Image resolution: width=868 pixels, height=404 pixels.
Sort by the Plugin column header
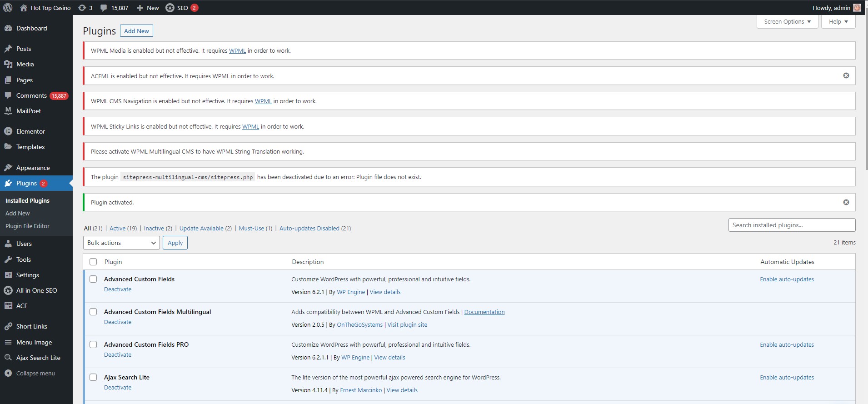coord(113,262)
